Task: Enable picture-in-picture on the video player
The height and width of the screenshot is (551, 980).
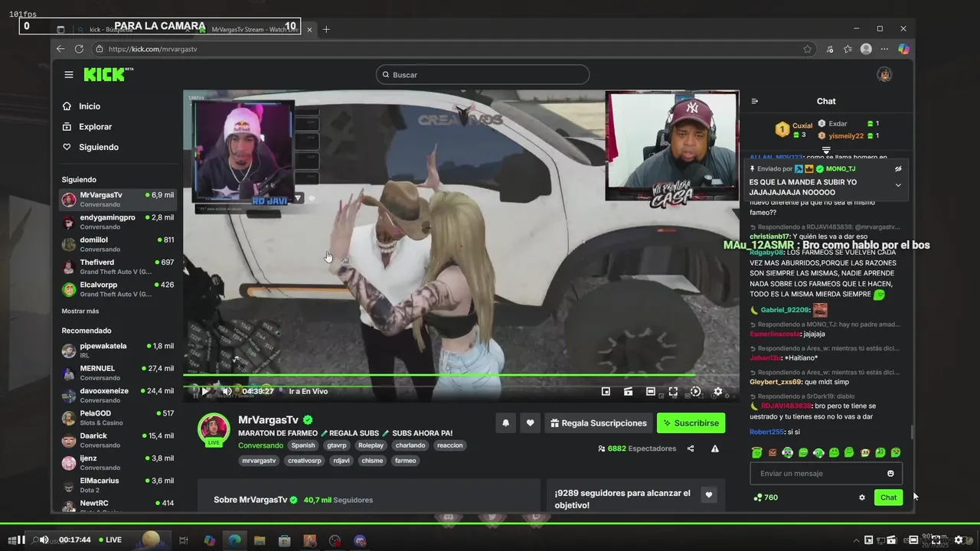Action: click(606, 391)
